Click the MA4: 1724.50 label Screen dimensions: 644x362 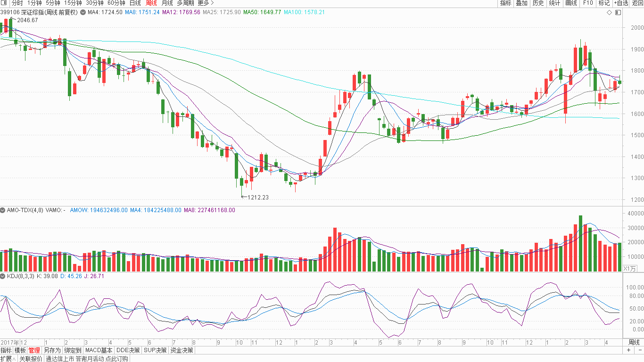[105, 12]
